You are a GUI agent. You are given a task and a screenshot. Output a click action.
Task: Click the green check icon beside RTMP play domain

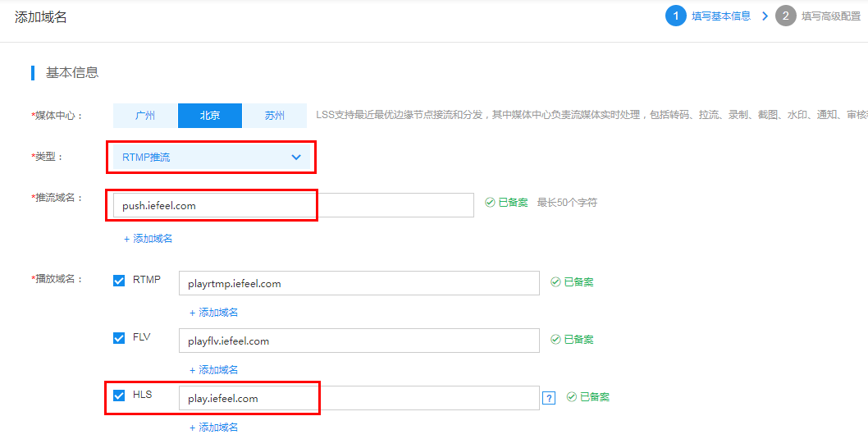555,282
